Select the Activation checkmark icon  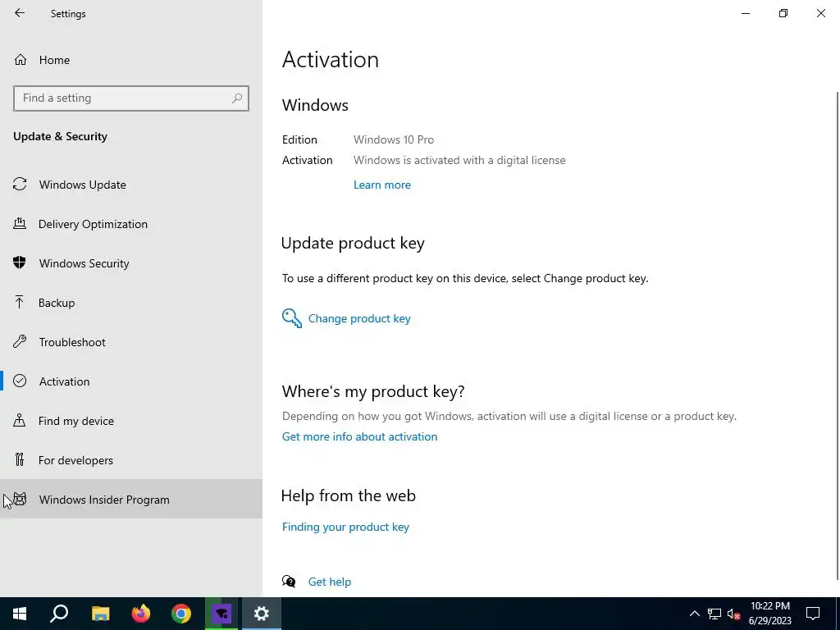[20, 381]
